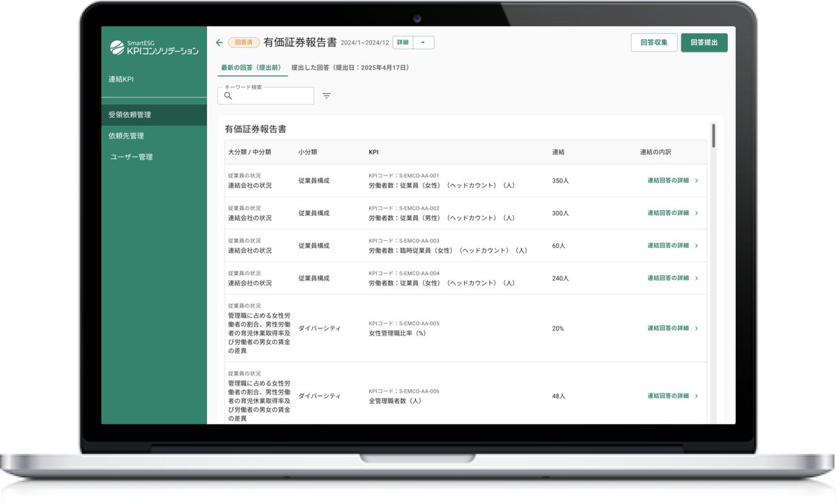The height and width of the screenshot is (504, 836).
Task: Click chevron in S-EMCO-AA-002 row
Action: coord(697,213)
